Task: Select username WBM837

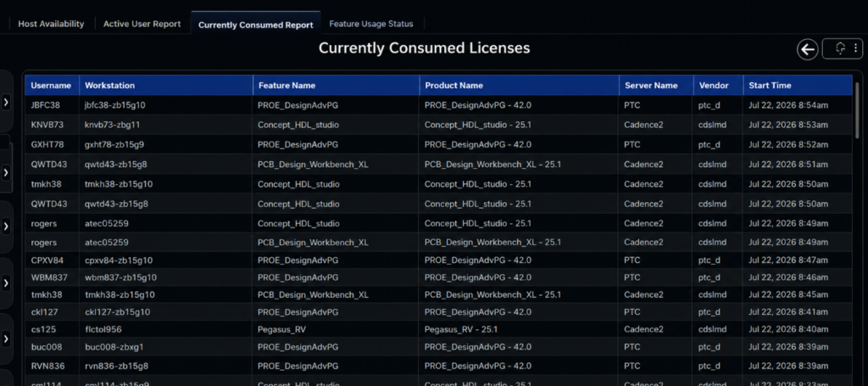Action: [x=49, y=277]
